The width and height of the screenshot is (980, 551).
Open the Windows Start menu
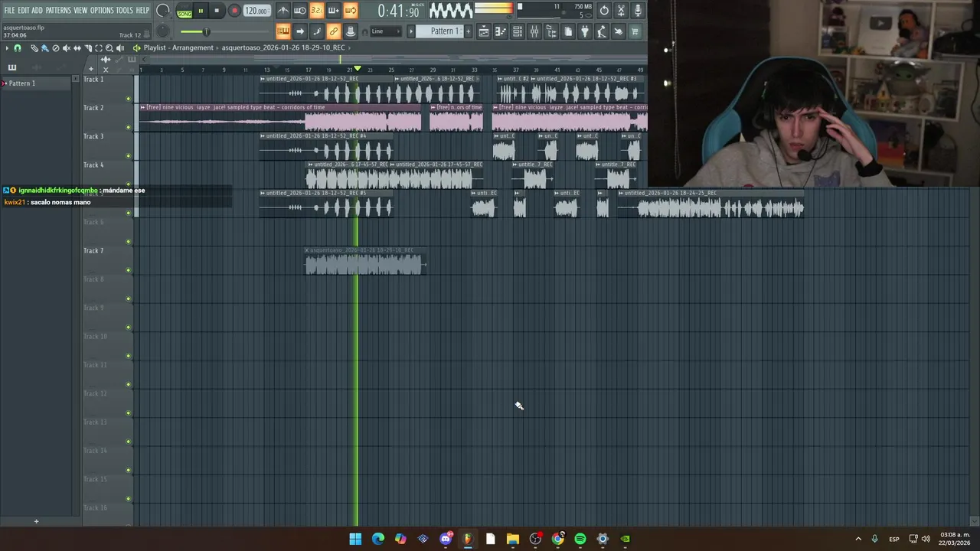pyautogui.click(x=355, y=539)
